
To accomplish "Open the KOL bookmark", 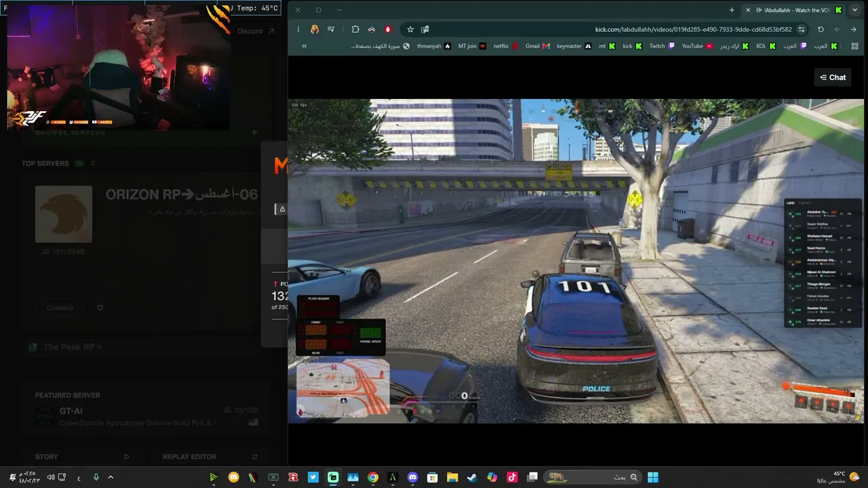I will click(766, 46).
